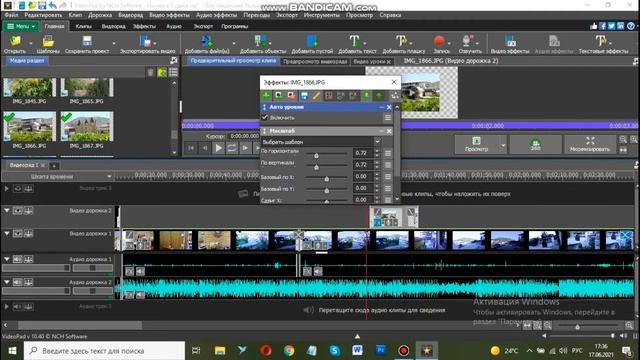Open the horizontal scale row menu button

tap(388, 153)
